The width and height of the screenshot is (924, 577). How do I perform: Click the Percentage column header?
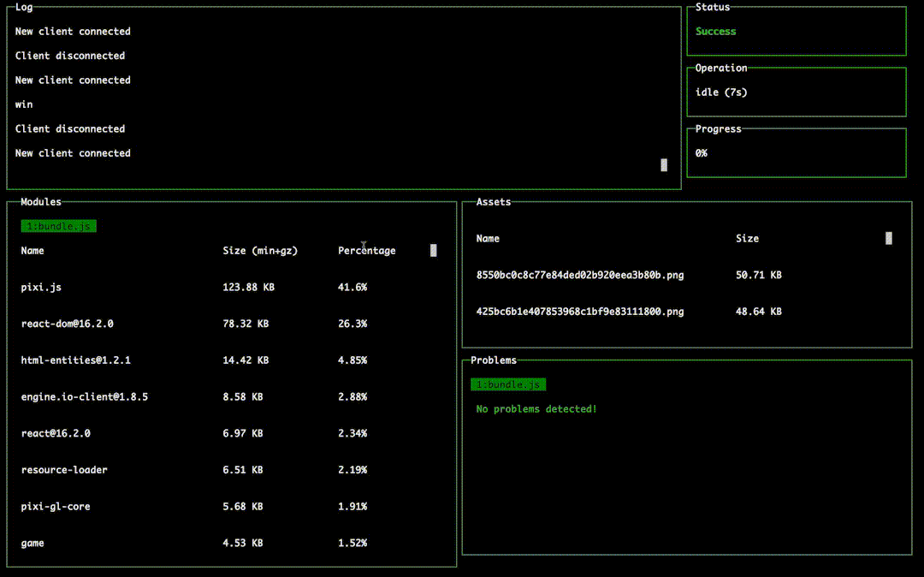pos(366,251)
